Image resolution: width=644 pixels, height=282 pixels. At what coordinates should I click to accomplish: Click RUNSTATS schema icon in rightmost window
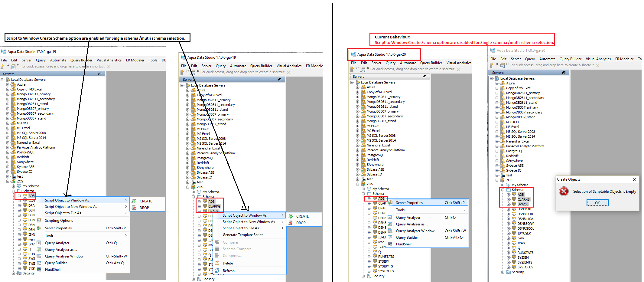click(x=514, y=253)
